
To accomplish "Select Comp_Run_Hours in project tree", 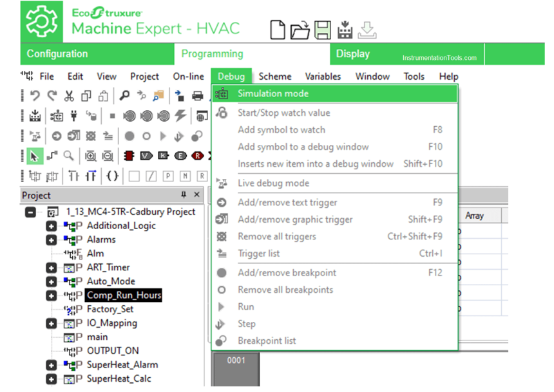I will tap(124, 295).
